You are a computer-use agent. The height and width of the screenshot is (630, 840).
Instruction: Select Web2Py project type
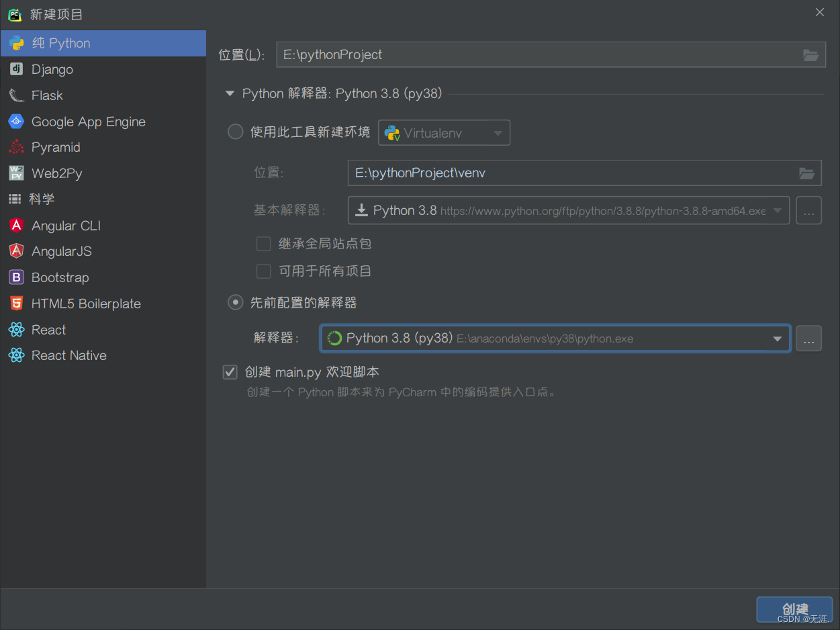click(x=103, y=173)
